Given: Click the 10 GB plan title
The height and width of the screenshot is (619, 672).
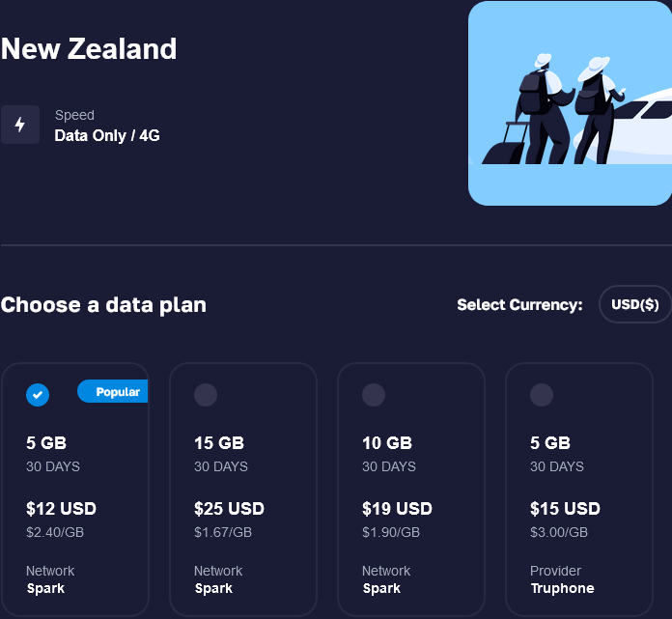Looking at the screenshot, I should coord(387,443).
